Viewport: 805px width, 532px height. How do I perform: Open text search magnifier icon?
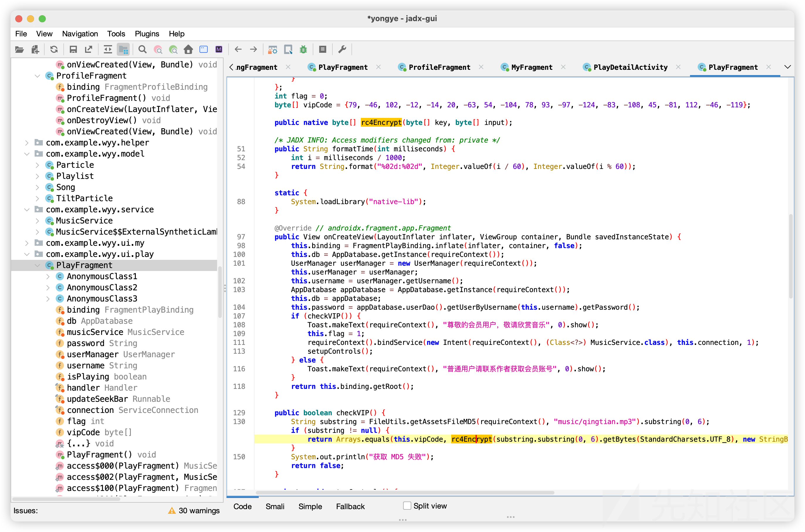(143, 50)
